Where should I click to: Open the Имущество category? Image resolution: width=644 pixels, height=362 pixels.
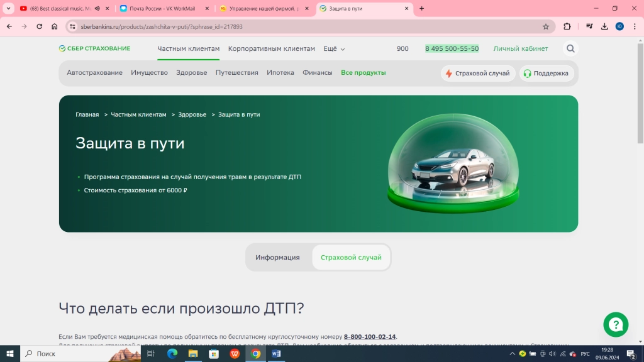149,73
